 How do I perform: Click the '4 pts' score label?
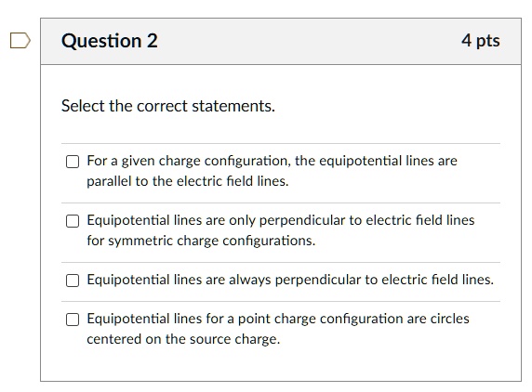click(x=481, y=41)
